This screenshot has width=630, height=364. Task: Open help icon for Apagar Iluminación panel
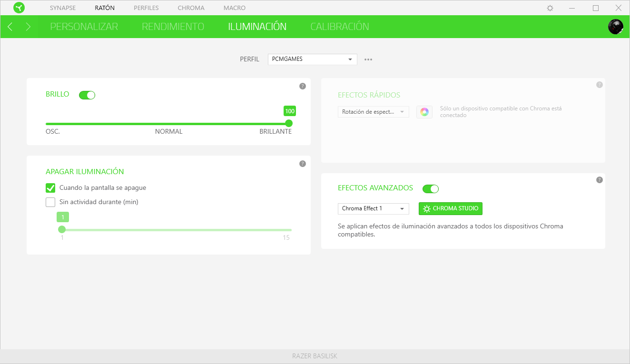point(303,164)
